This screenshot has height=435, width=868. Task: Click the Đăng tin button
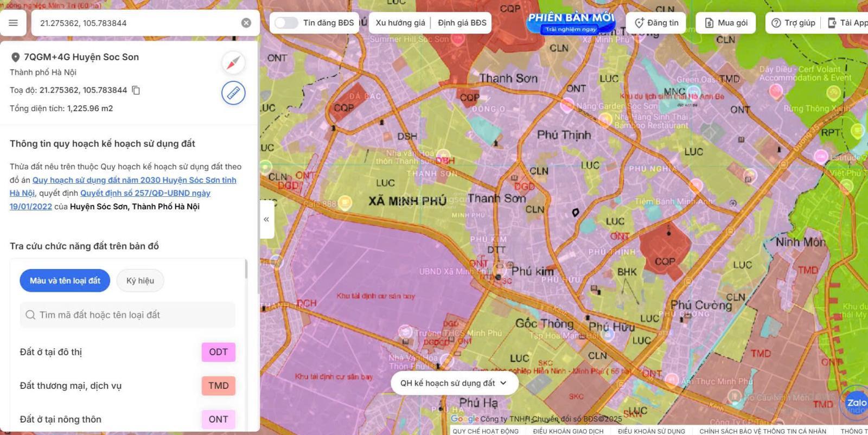(656, 23)
